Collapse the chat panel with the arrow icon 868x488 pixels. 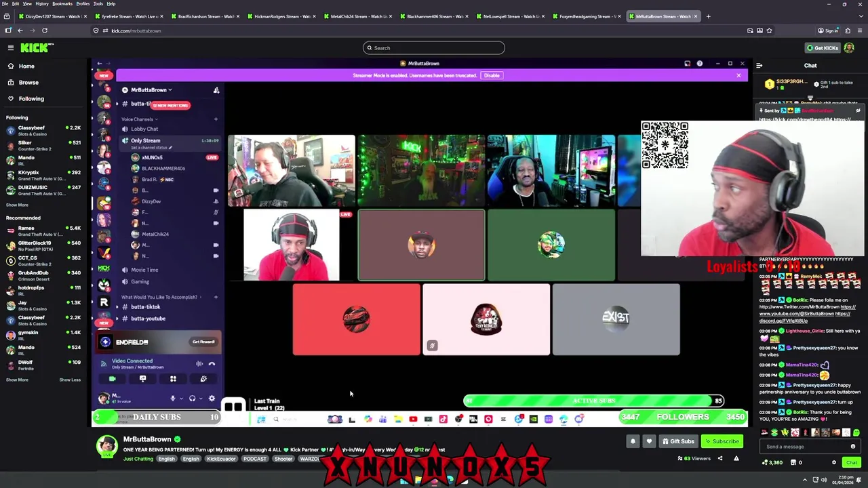[x=759, y=65]
